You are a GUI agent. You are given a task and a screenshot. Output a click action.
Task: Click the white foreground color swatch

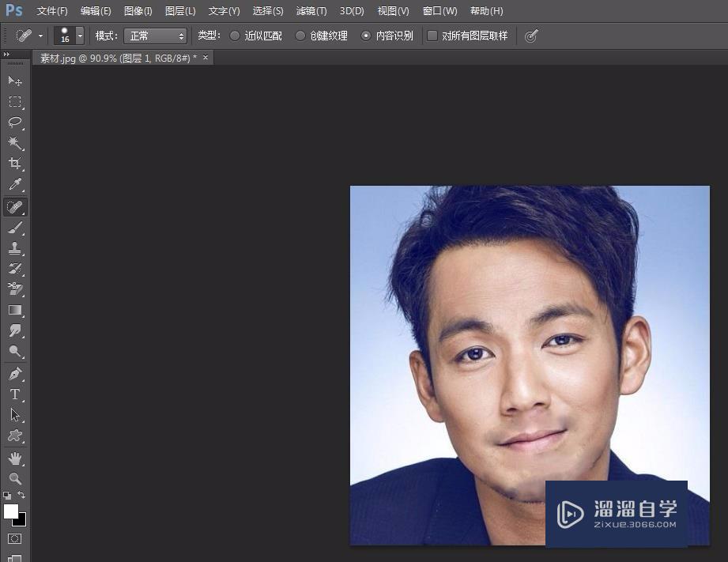click(10, 511)
